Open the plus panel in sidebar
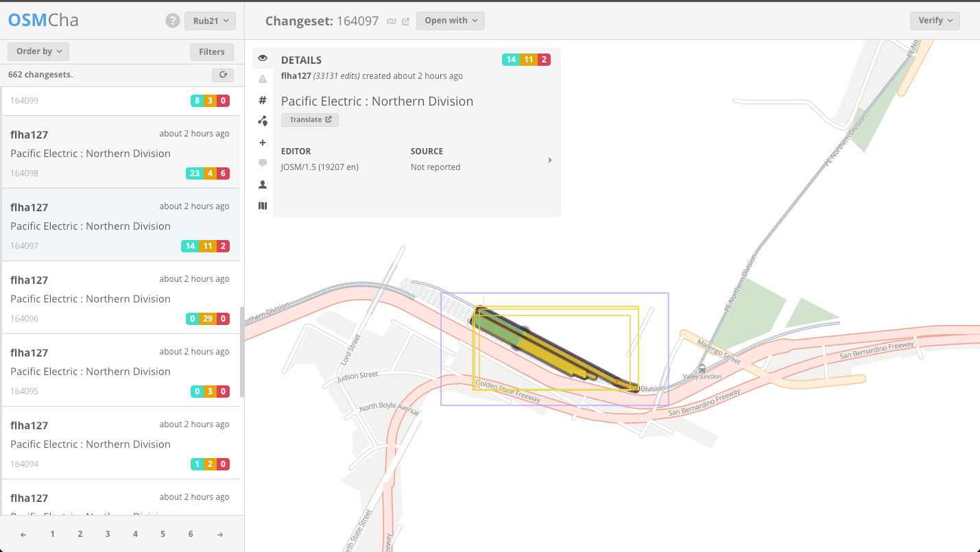 click(x=263, y=143)
